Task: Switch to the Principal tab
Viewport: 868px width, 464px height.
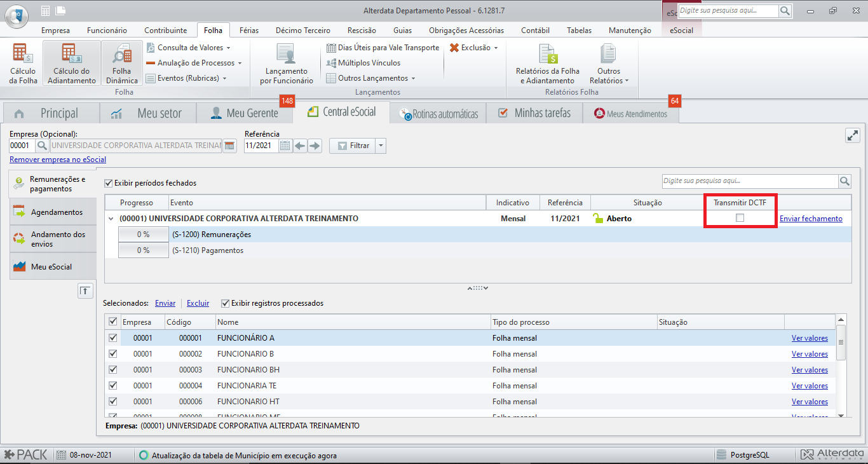Action: coord(51,113)
